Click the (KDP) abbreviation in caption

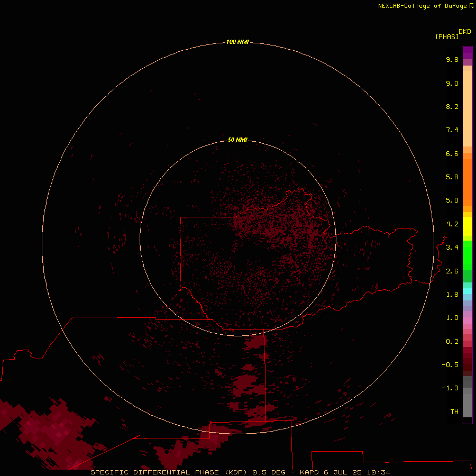click(236, 472)
